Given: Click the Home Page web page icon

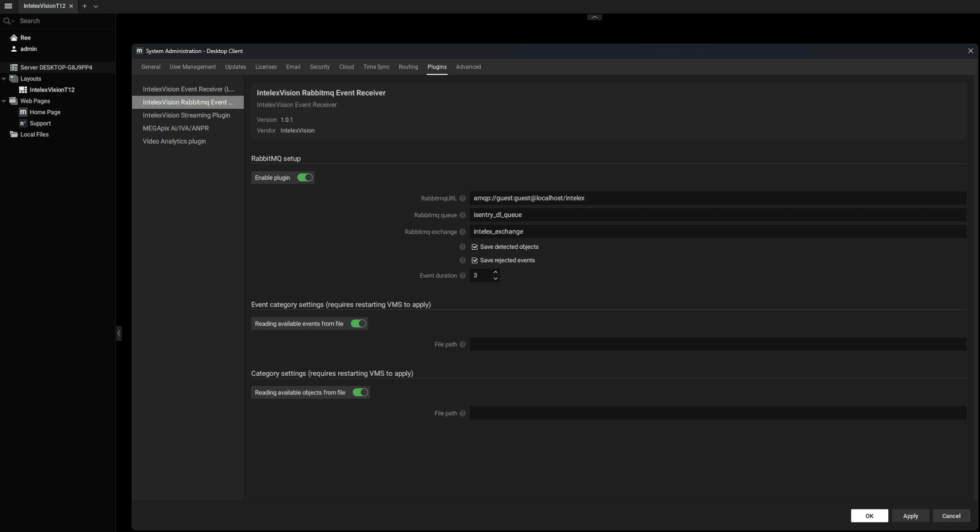Looking at the screenshot, I should 23,112.
